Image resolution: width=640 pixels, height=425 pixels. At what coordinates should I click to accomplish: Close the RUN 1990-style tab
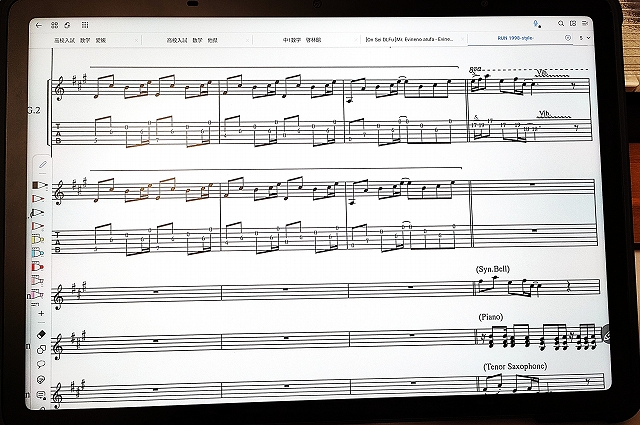pyautogui.click(x=567, y=39)
